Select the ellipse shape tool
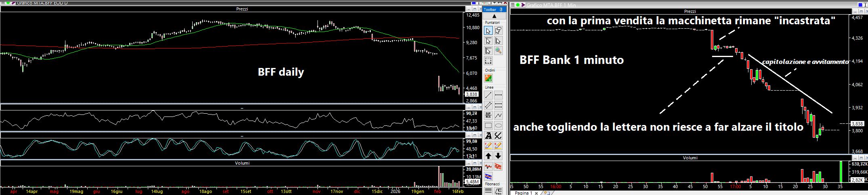Viewport: 868px width, 195px height. click(498, 125)
